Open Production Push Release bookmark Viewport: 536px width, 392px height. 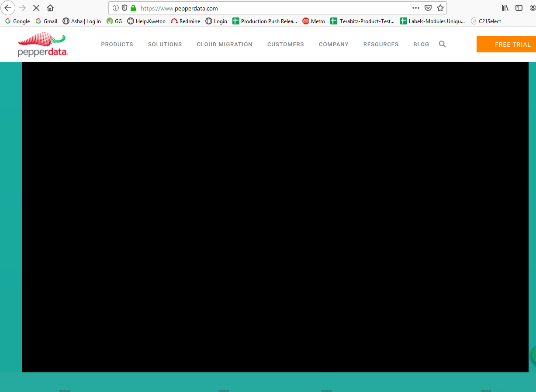(x=265, y=21)
